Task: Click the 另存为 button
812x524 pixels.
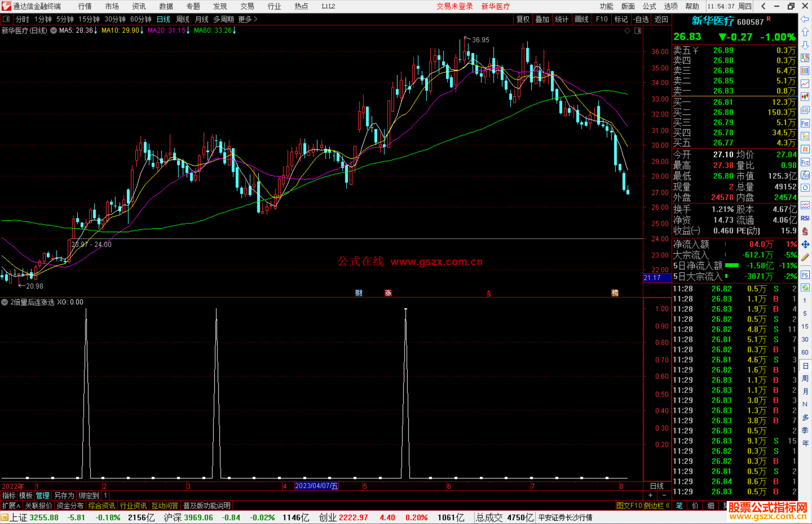Action: tap(64, 495)
